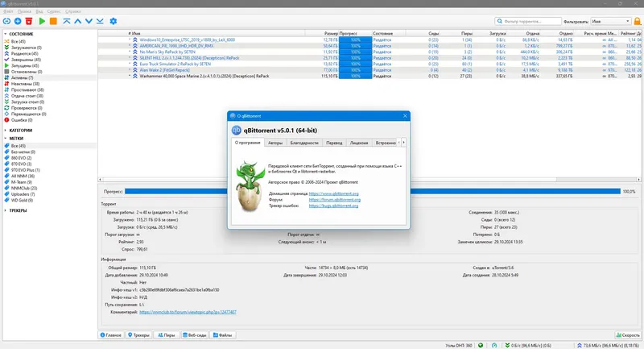This screenshot has width=644, height=349.
Task: Open the nnmclub comment link
Action: tap(188, 312)
